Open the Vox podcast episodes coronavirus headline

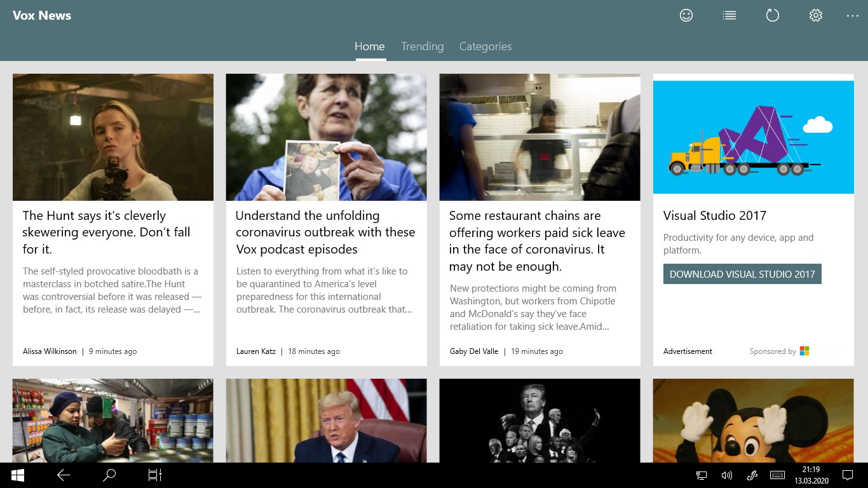click(325, 232)
